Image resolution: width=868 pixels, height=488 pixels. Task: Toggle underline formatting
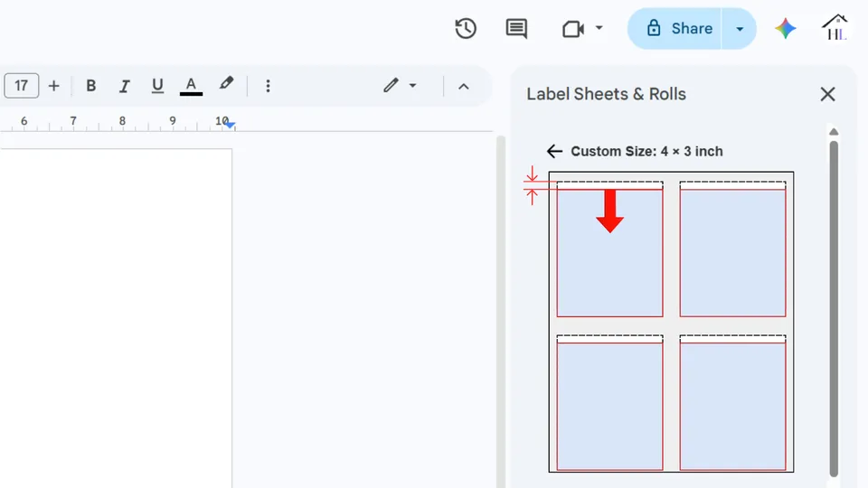(157, 86)
